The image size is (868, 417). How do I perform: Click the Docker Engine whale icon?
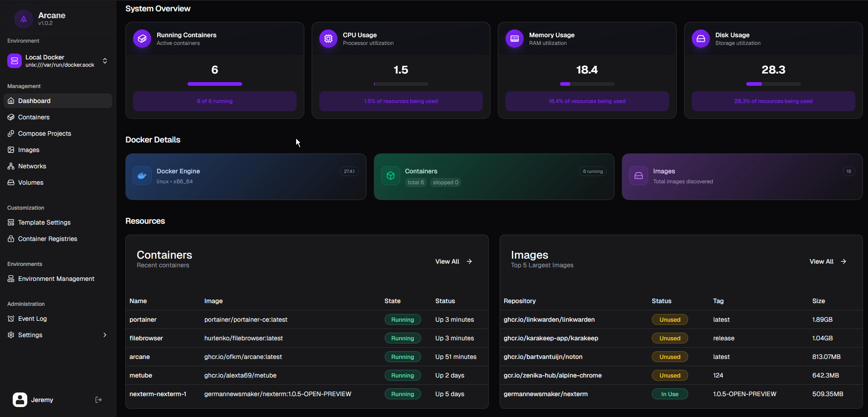[x=142, y=176]
